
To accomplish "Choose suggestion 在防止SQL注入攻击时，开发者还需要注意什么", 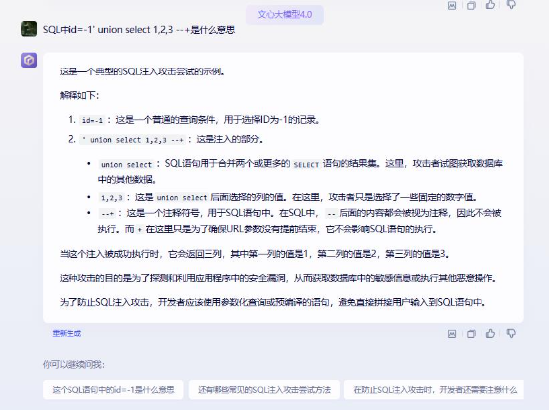I will tap(434, 390).
